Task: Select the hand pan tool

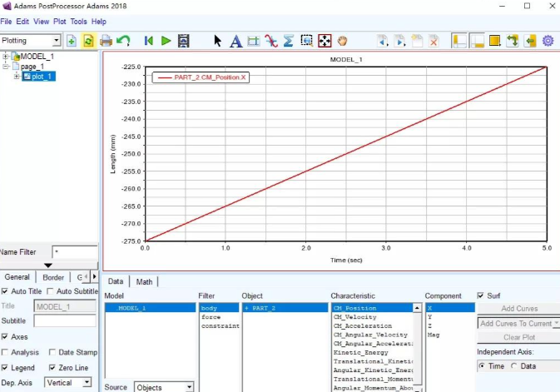Action: (x=343, y=40)
